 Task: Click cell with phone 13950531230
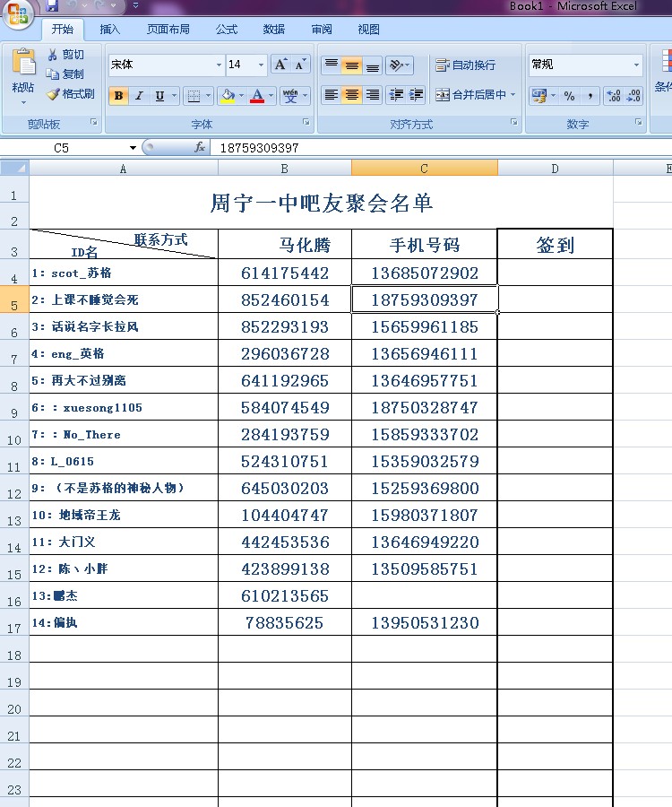click(425, 623)
